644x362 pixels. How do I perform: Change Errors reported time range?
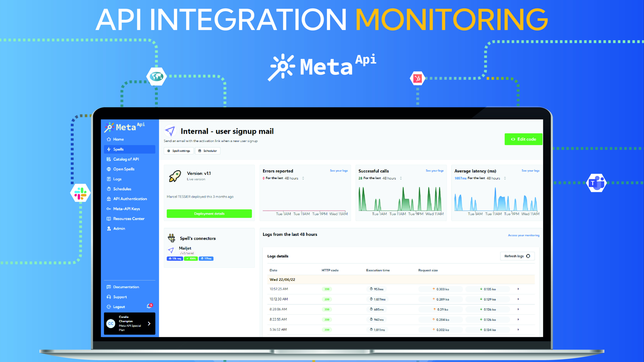(294, 178)
